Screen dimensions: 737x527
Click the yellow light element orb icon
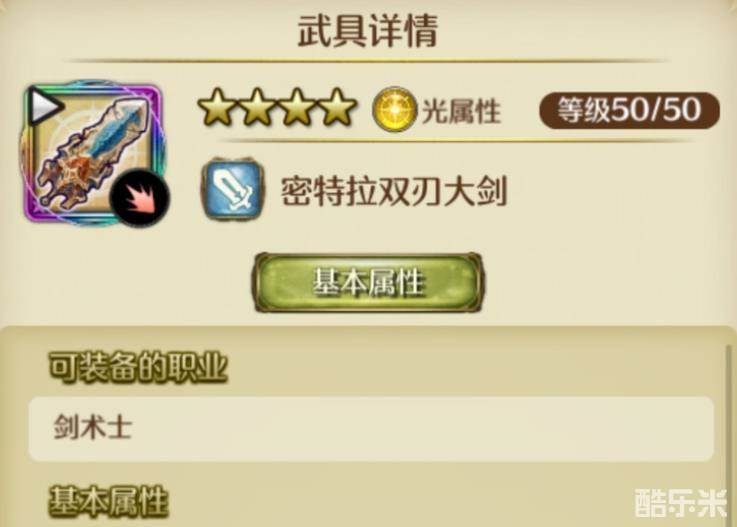coord(395,110)
